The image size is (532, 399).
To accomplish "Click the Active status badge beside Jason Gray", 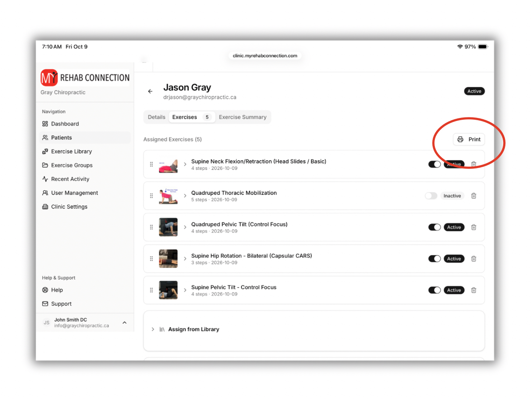I will [474, 91].
